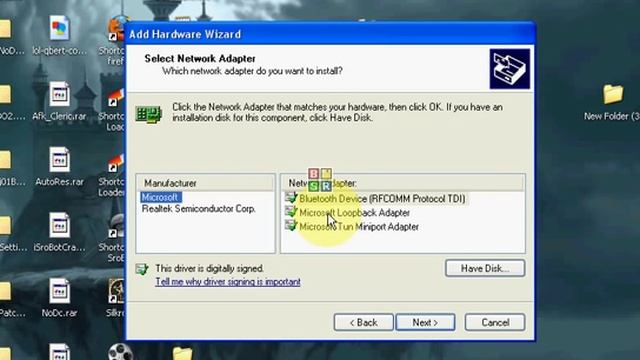
Task: Select the AutoRes.rar desktop file
Action: pyautogui.click(x=59, y=167)
